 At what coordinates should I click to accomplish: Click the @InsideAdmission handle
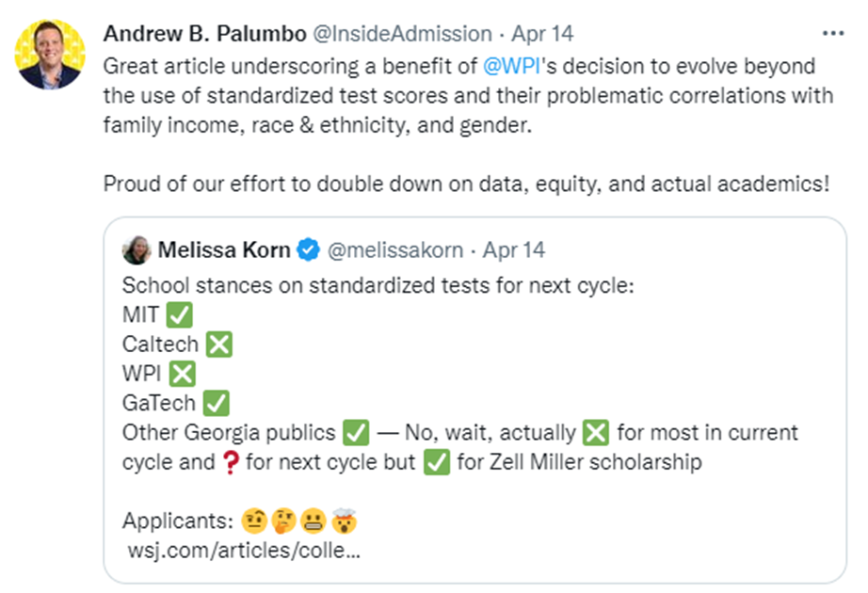pyautogui.click(x=402, y=34)
